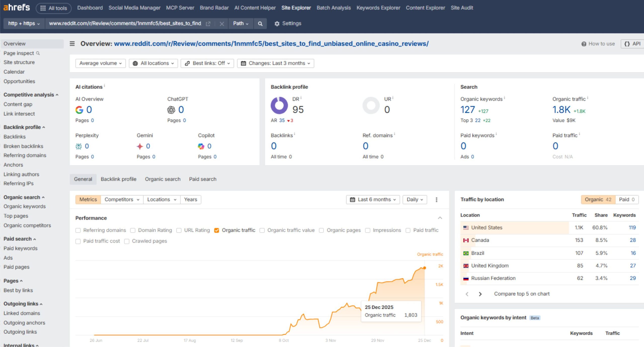Collapse the Performance section chevron
This screenshot has height=347, width=644.
click(440, 218)
